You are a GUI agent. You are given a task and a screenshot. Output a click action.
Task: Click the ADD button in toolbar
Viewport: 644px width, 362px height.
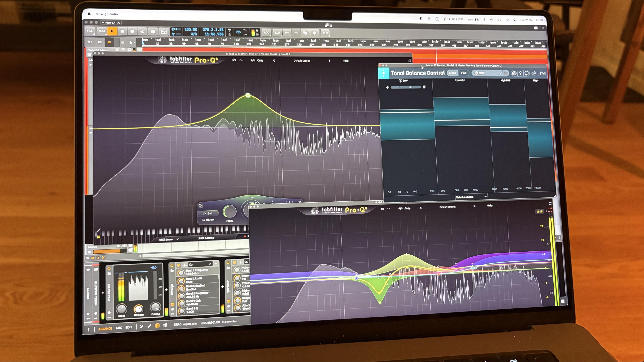click(x=266, y=33)
